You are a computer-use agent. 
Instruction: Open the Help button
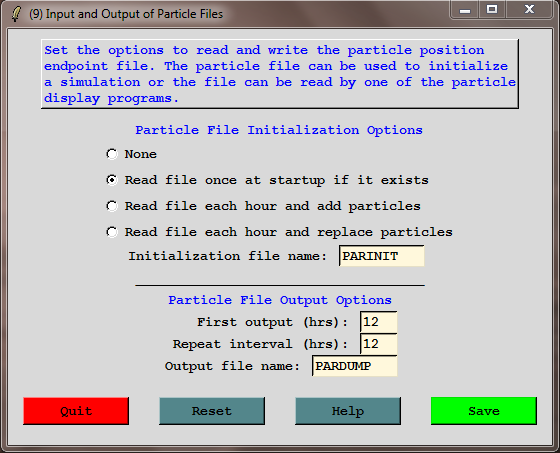tap(348, 411)
